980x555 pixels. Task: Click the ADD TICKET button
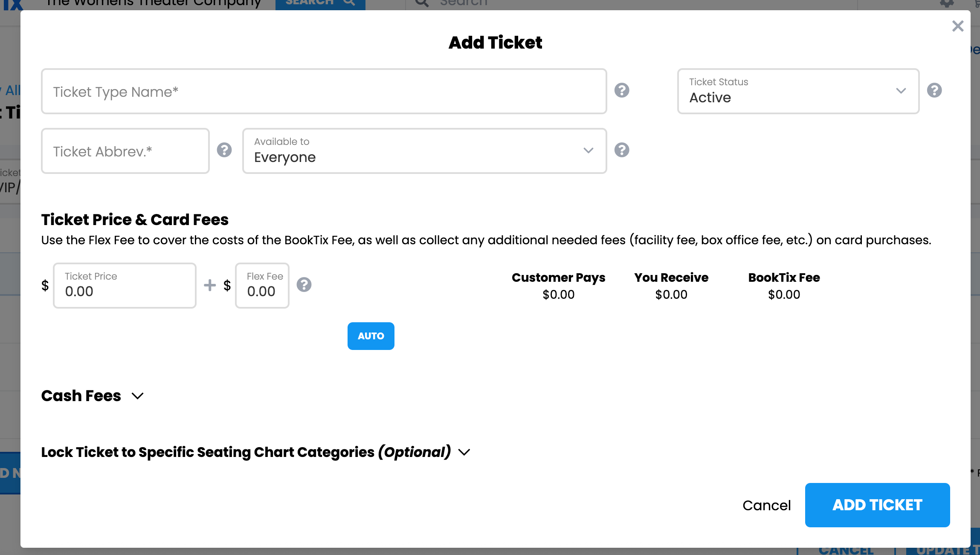coord(878,505)
